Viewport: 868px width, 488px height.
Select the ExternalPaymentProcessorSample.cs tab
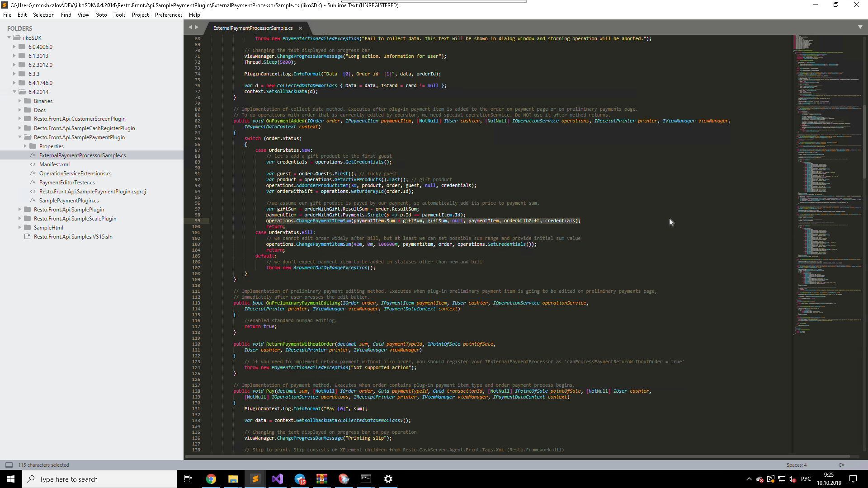pyautogui.click(x=252, y=28)
